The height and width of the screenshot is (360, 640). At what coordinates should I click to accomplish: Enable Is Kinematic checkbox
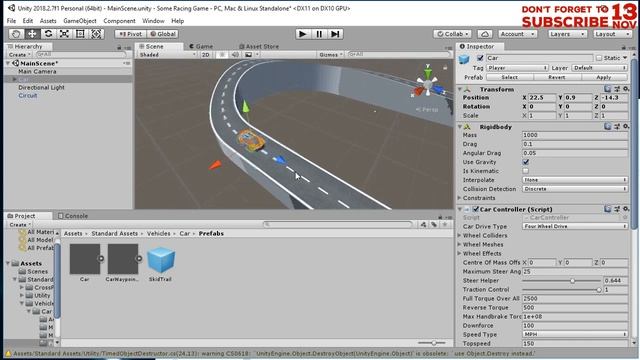point(526,171)
